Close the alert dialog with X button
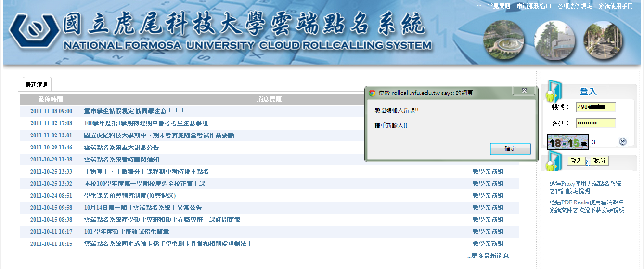The height and width of the screenshot is (269, 644). click(x=524, y=91)
